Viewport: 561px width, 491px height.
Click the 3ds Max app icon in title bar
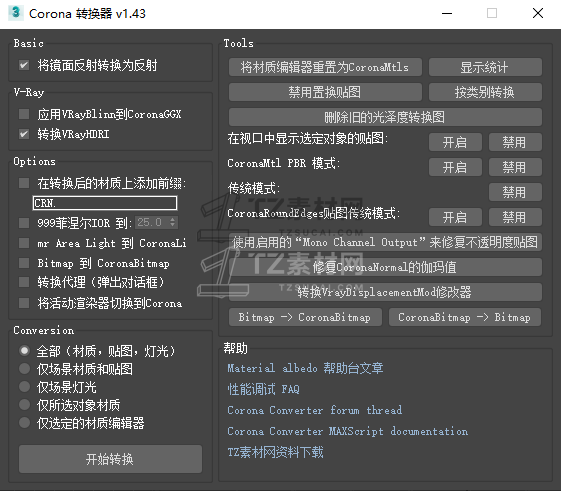[15, 13]
